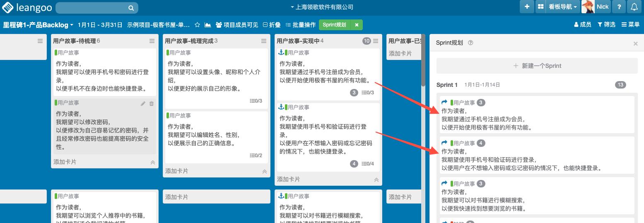This screenshot has width=644, height=223.
Task: Click the 新建一个Sprint button
Action: pos(537,66)
